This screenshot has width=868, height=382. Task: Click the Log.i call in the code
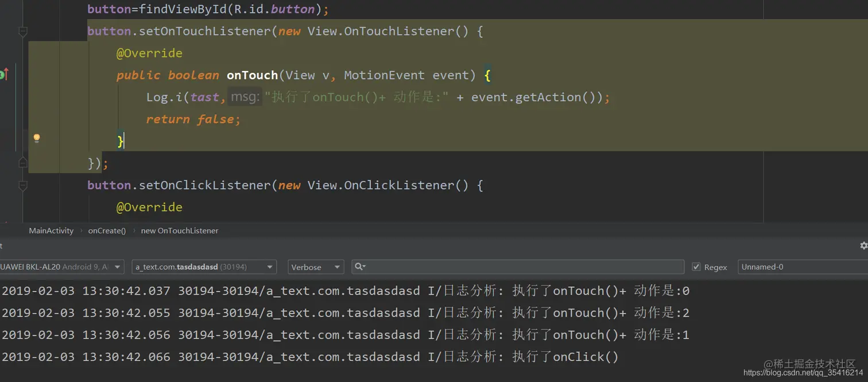[x=164, y=97]
